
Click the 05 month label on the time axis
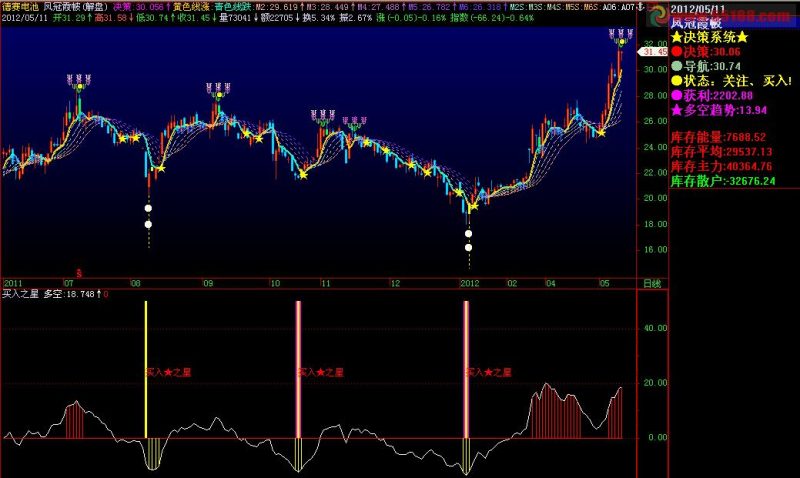604,283
